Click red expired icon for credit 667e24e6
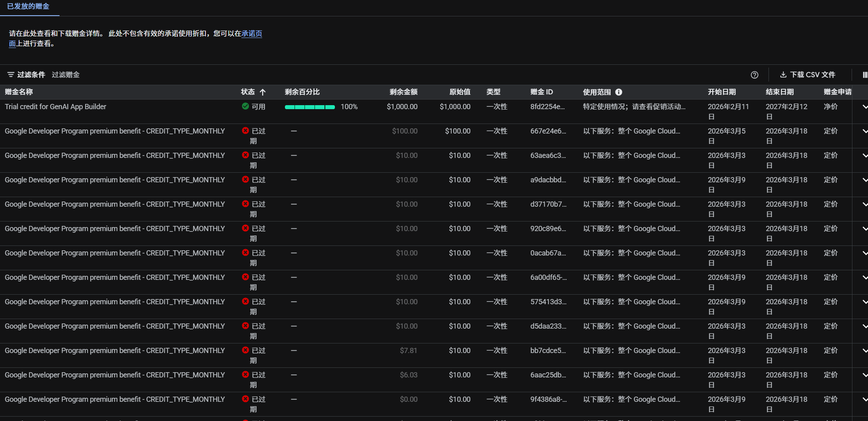The width and height of the screenshot is (868, 421). coord(245,131)
